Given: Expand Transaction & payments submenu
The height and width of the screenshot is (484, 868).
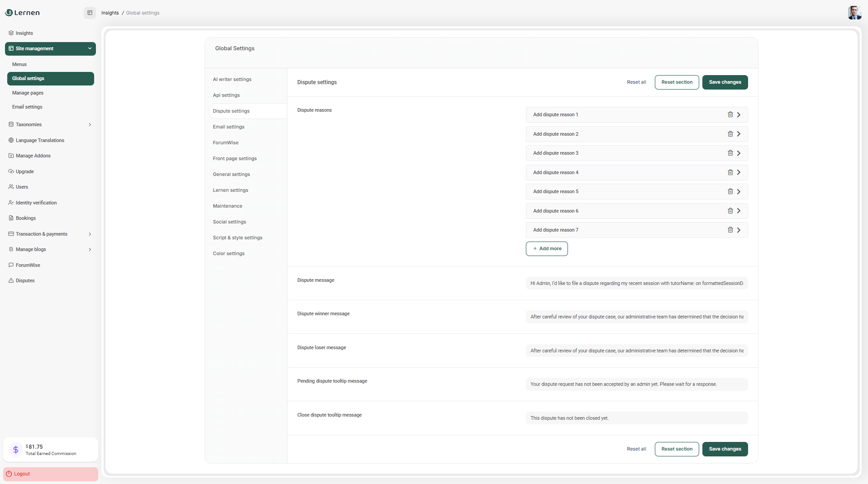Looking at the screenshot, I should 90,234.
